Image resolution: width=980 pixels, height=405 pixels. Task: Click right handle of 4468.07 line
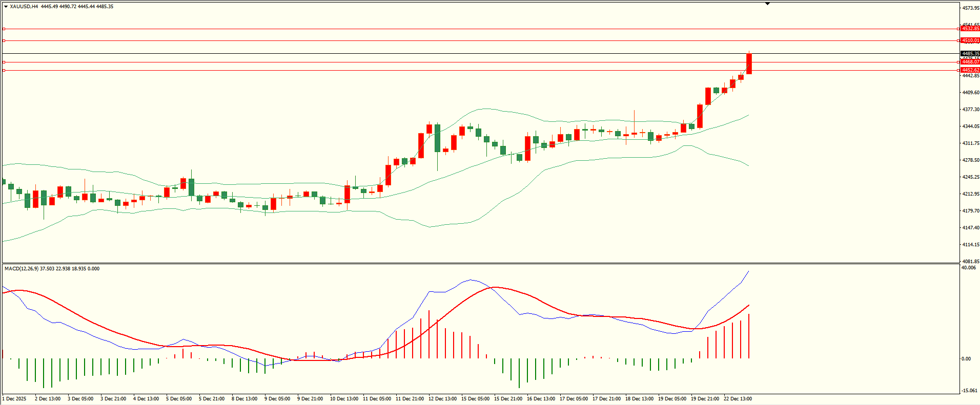(x=958, y=62)
